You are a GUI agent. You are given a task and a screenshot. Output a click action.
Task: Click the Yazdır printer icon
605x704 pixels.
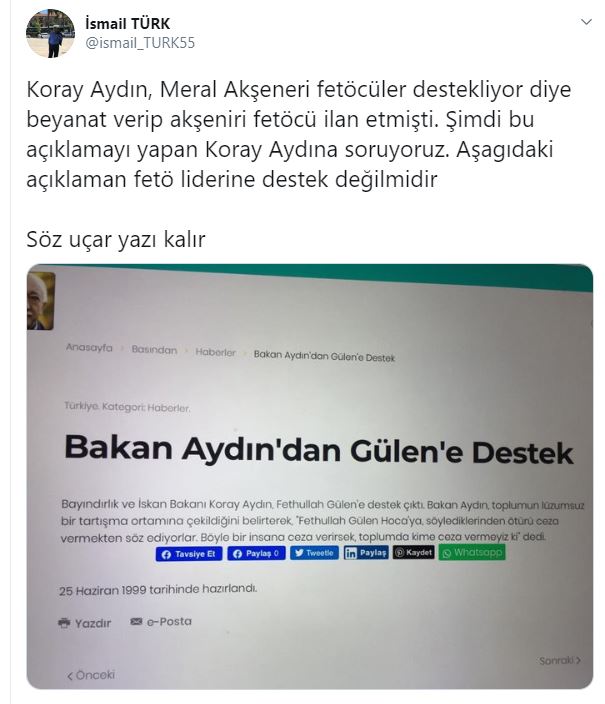pos(65,623)
